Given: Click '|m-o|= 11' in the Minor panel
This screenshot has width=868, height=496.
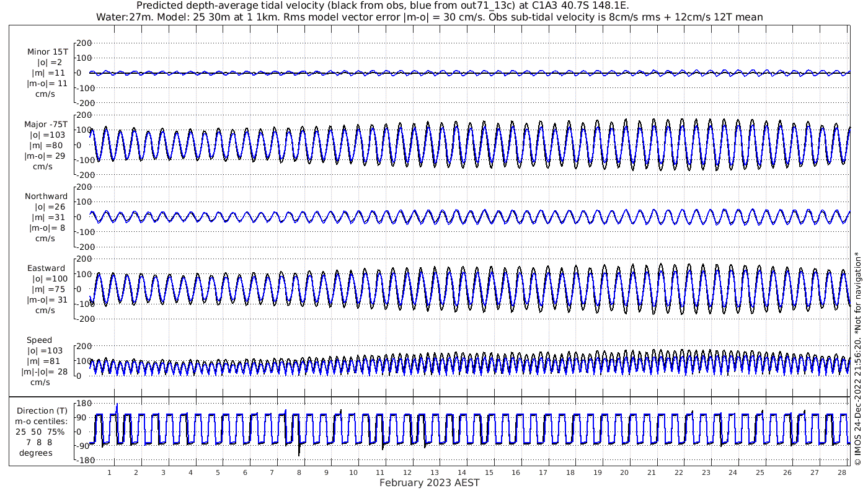Looking at the screenshot, I should [x=47, y=84].
